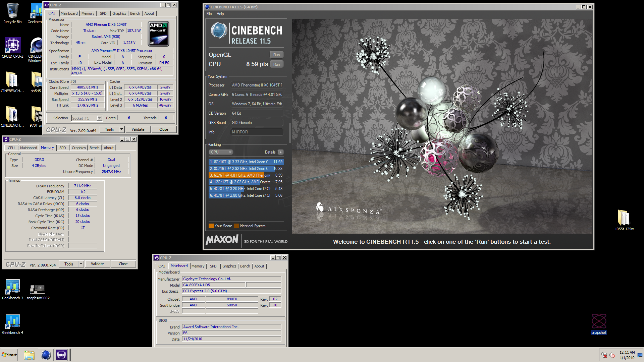
Task: Select ranking row 8C/16T @ 3.33 GHz
Action: click(x=246, y=162)
